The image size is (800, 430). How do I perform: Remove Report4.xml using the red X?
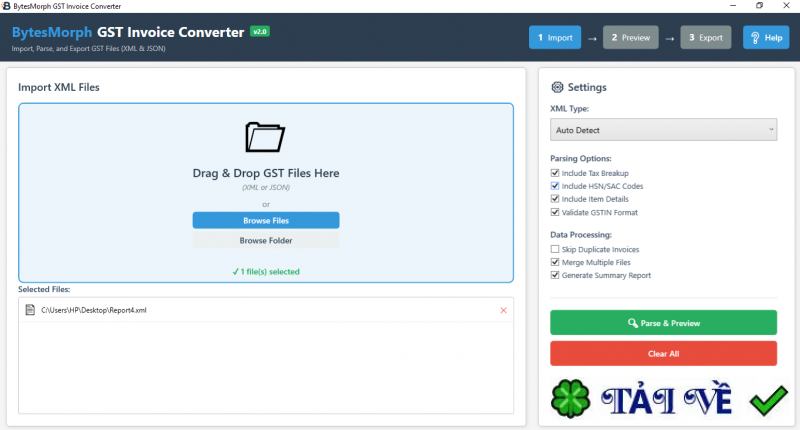504,310
